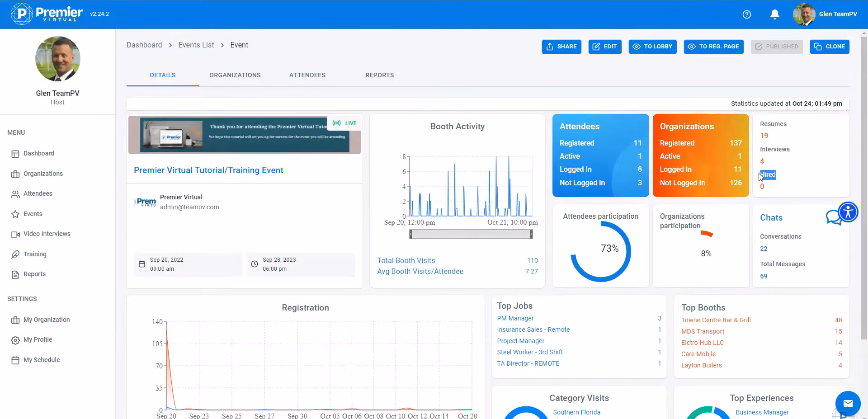Click the admin@teampv.com email
The width and height of the screenshot is (868, 419).
189,207
